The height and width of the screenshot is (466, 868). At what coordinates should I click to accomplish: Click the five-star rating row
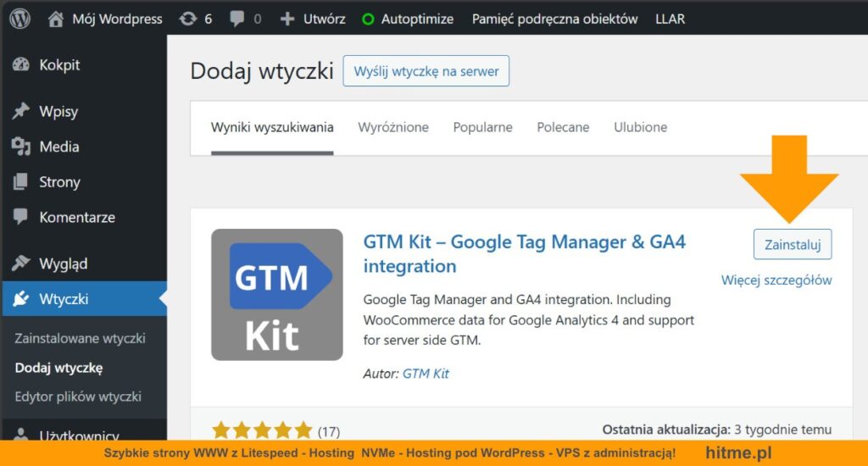pos(263,430)
